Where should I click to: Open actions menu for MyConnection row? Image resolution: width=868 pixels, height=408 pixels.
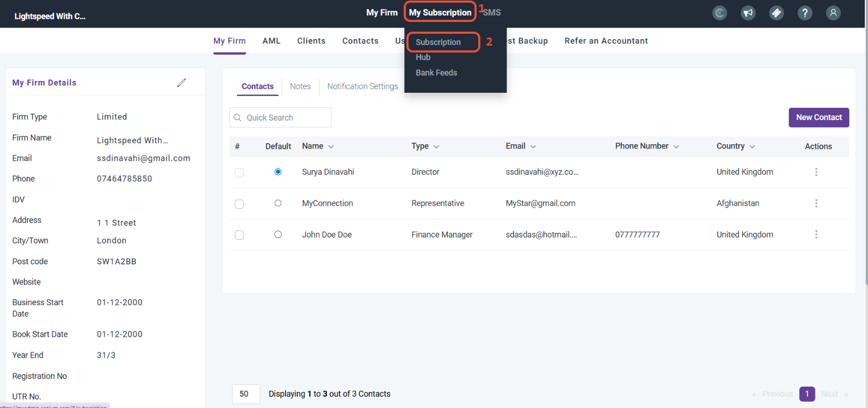(x=816, y=203)
